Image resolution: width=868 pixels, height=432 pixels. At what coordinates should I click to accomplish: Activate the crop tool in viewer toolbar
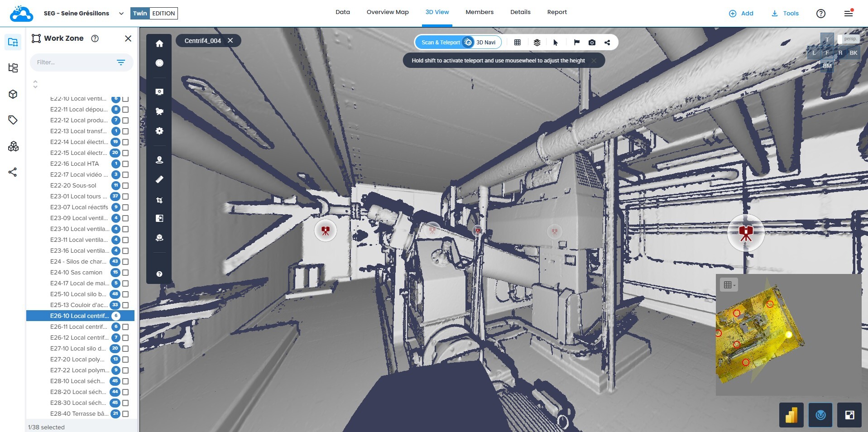pyautogui.click(x=159, y=200)
